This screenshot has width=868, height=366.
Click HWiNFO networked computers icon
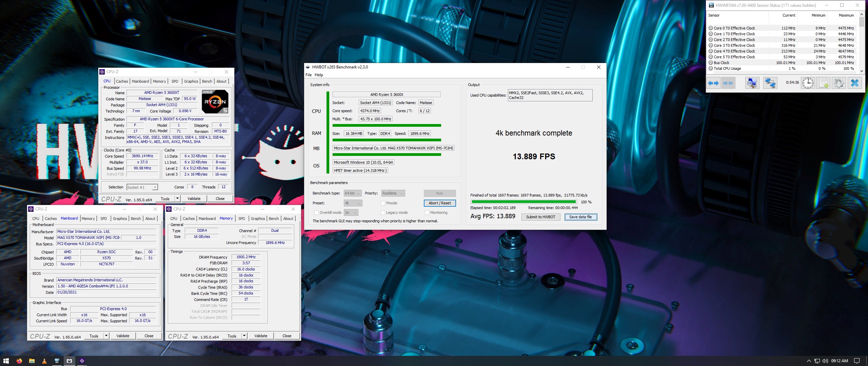770,83
